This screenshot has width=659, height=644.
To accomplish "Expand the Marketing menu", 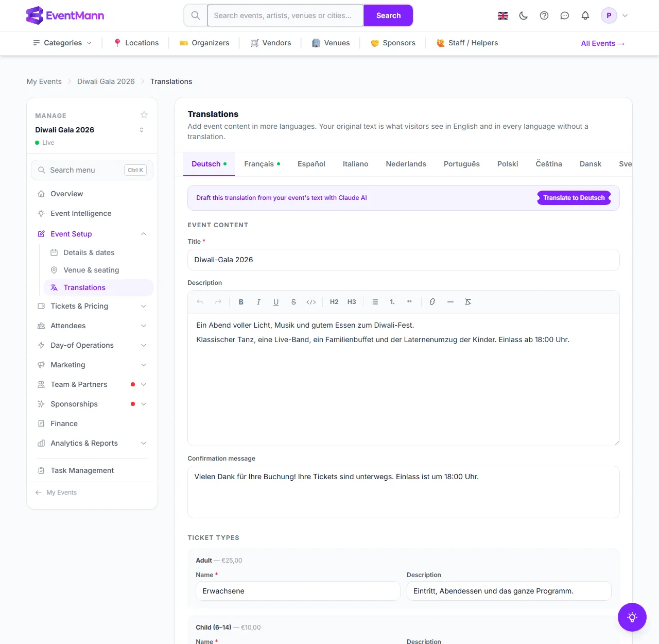I will (92, 365).
